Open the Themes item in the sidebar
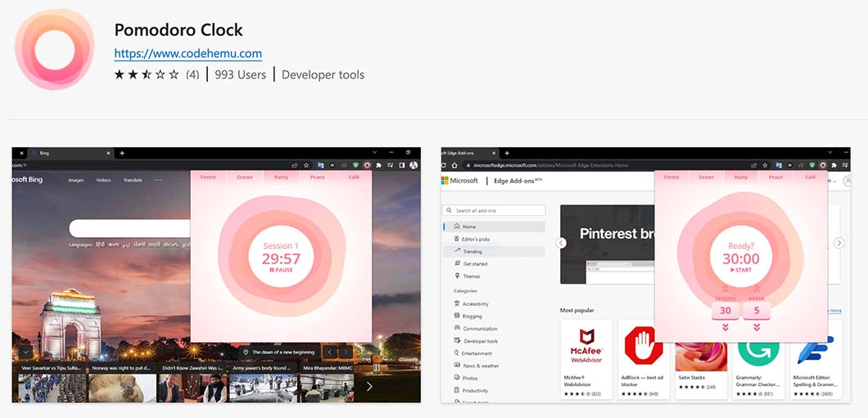The image size is (868, 418). click(x=472, y=276)
